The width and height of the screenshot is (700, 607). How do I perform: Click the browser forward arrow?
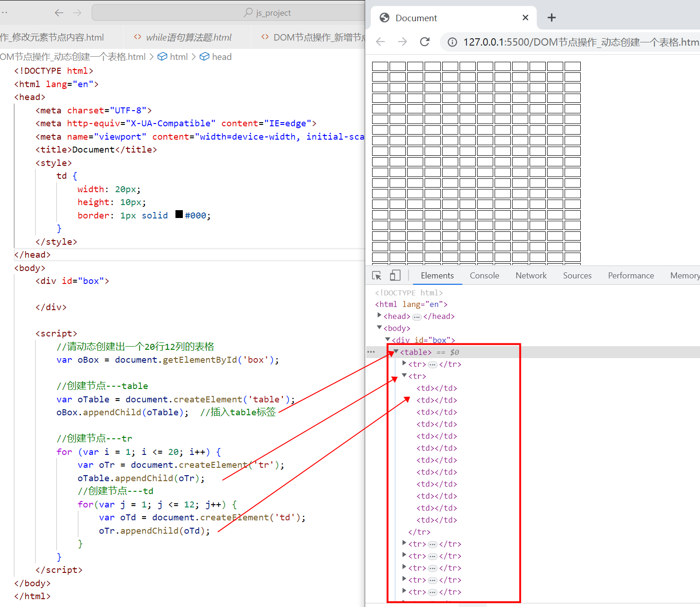[x=402, y=42]
